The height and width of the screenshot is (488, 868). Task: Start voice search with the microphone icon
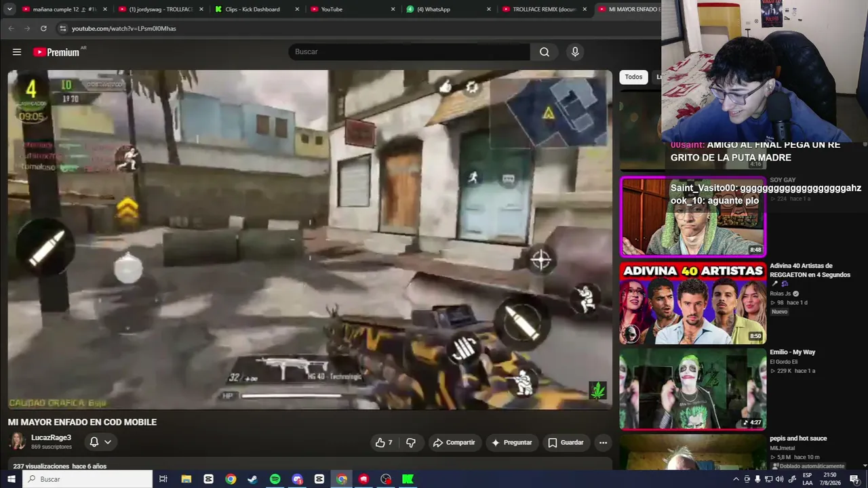click(575, 52)
